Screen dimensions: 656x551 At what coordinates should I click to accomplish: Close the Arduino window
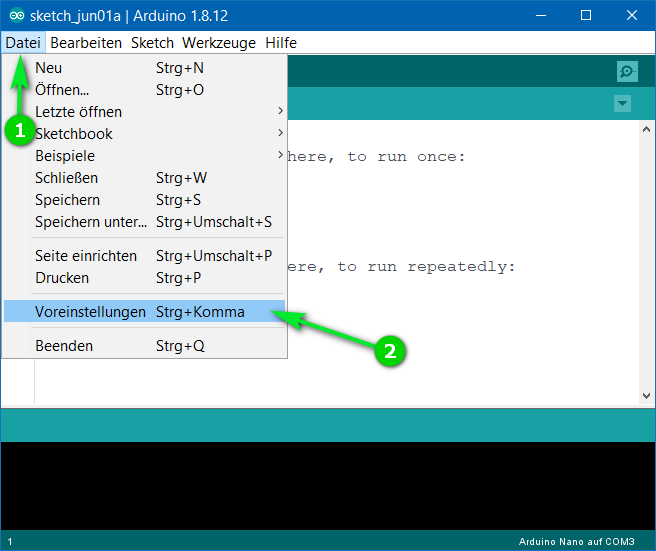pyautogui.click(x=632, y=15)
